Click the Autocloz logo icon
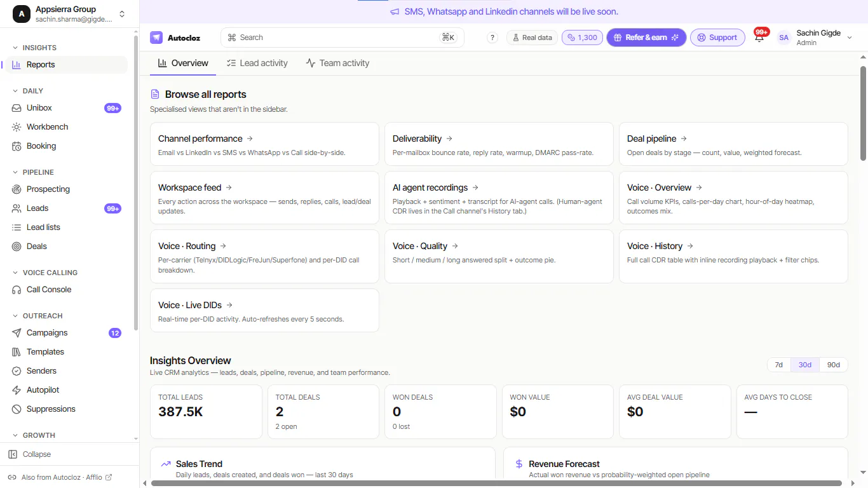This screenshot has height=488, width=868. (x=156, y=37)
